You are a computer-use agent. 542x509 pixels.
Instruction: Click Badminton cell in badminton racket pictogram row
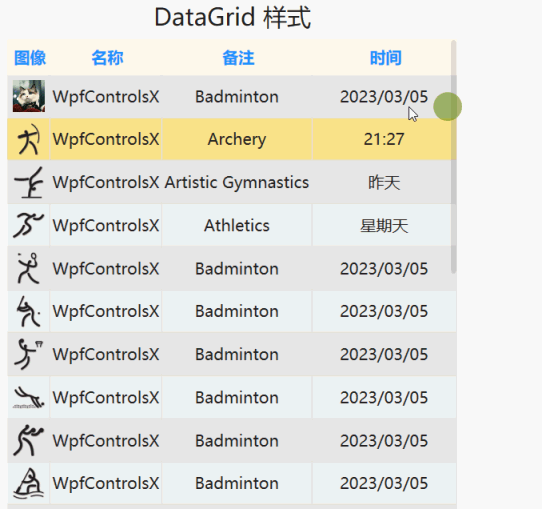coord(237,268)
